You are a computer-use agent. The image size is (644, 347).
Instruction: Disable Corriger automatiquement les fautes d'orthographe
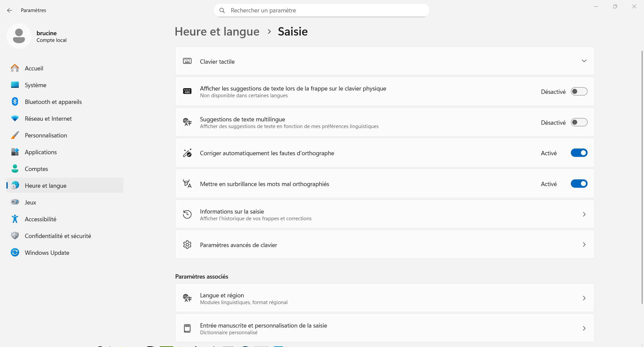point(579,153)
